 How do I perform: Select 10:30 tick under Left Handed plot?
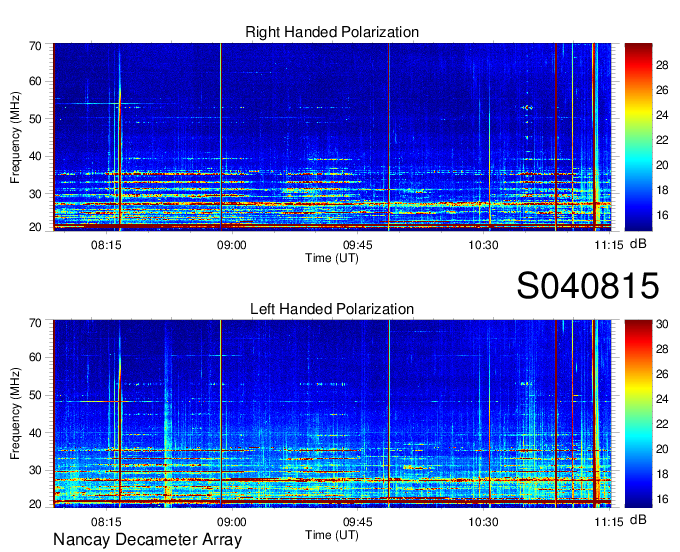click(x=483, y=522)
